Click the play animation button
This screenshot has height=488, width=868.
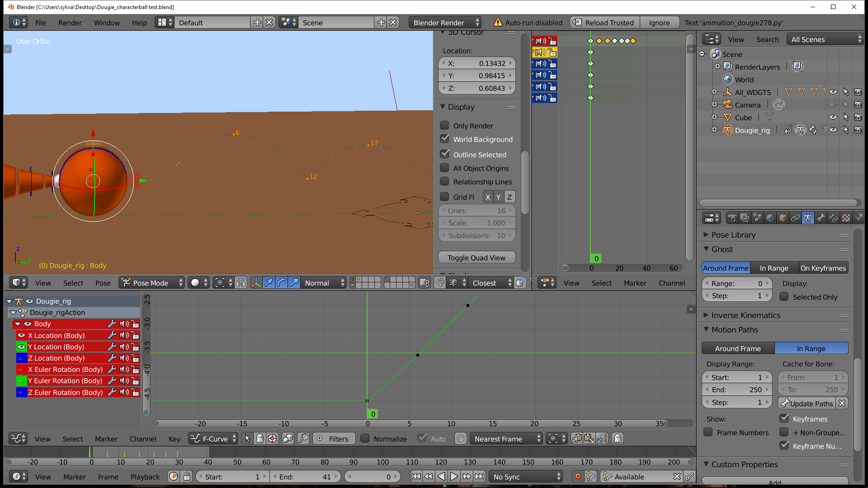tap(454, 477)
